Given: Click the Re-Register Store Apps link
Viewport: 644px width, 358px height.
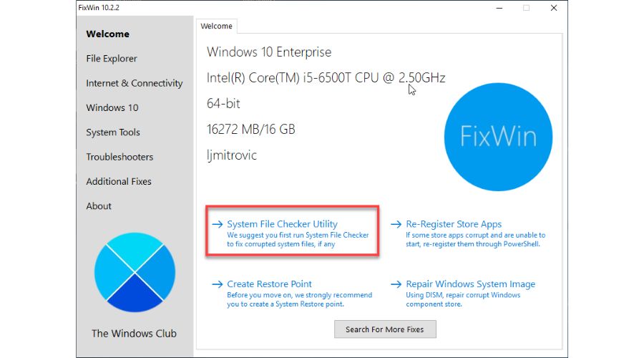Looking at the screenshot, I should pos(454,224).
